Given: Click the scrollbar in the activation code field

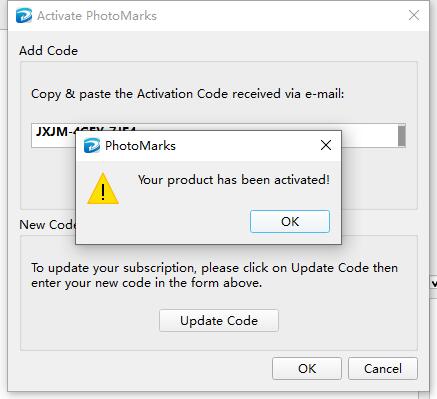Looking at the screenshot, I should tap(402, 135).
